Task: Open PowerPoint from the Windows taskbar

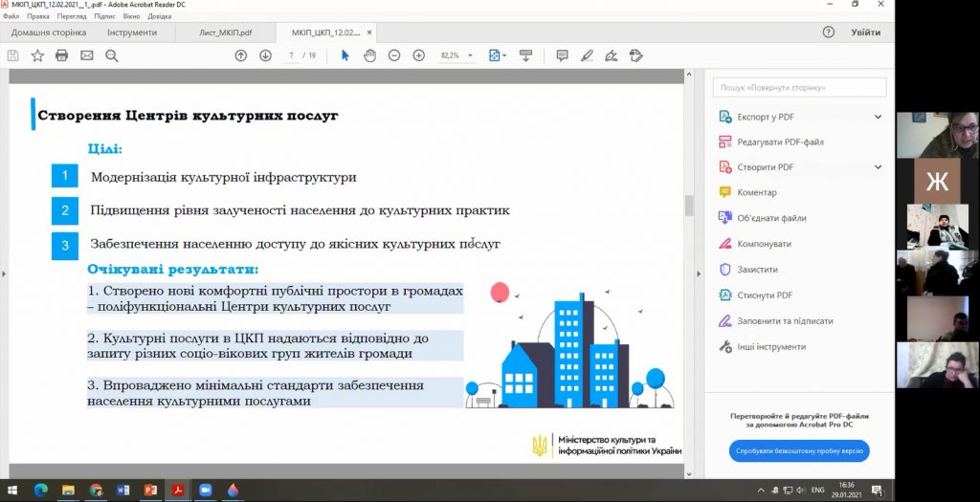Action: 150,491
